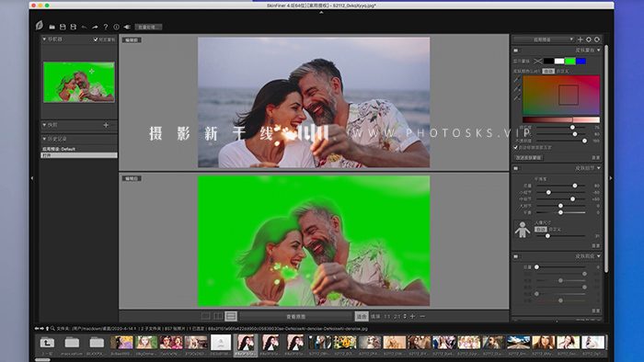Click the fit zoom button
Image resolution: width=644 pixels, height=362 pixels.
(x=362, y=316)
